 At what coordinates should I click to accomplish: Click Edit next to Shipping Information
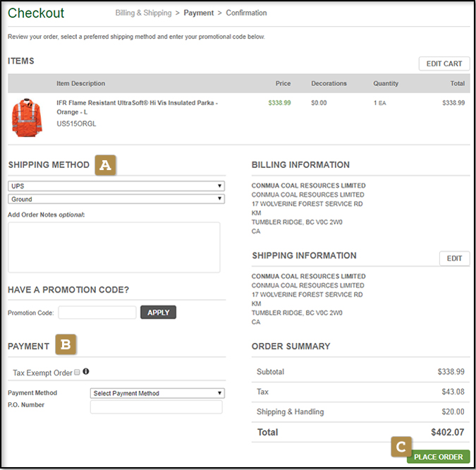coord(454,258)
